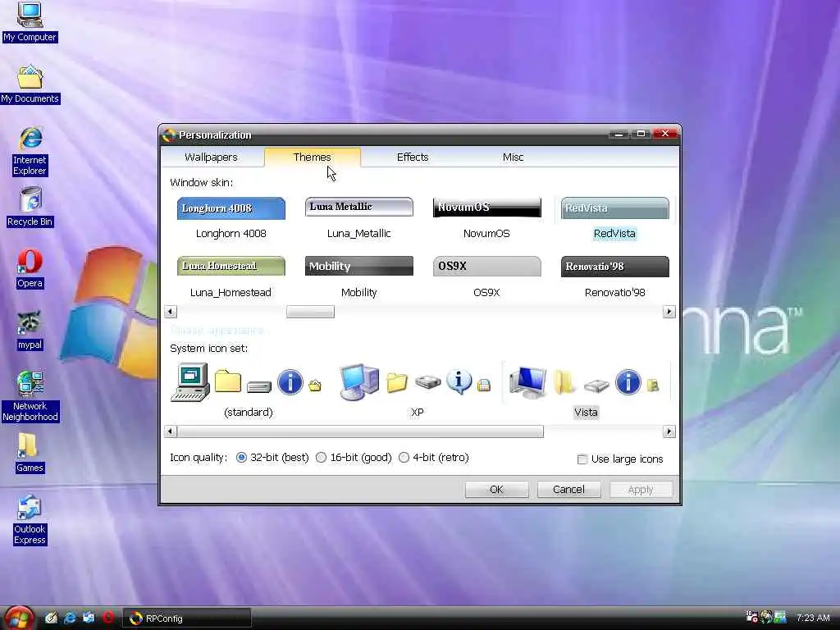This screenshot has width=840, height=630.
Task: Select the NovumOS window skin
Action: point(486,218)
